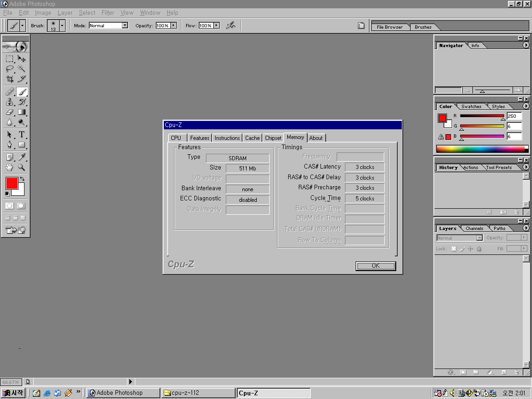Switch to the Channels tab
Image resolution: width=532 pixels, height=399 pixels.
click(474, 228)
